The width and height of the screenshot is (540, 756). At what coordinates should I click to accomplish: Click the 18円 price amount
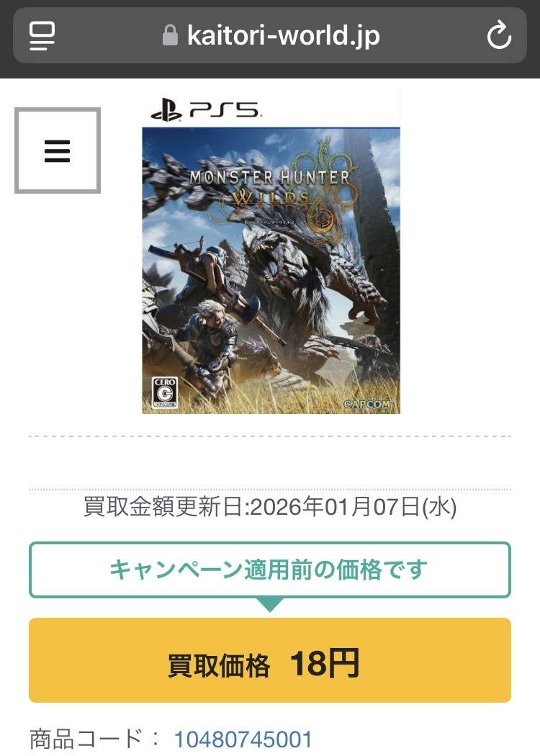324,663
